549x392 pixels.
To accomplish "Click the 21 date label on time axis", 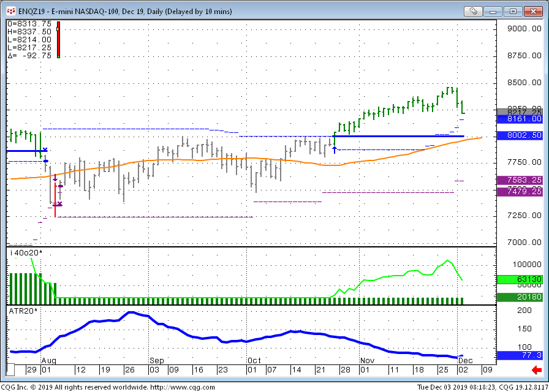I will coord(320,369).
